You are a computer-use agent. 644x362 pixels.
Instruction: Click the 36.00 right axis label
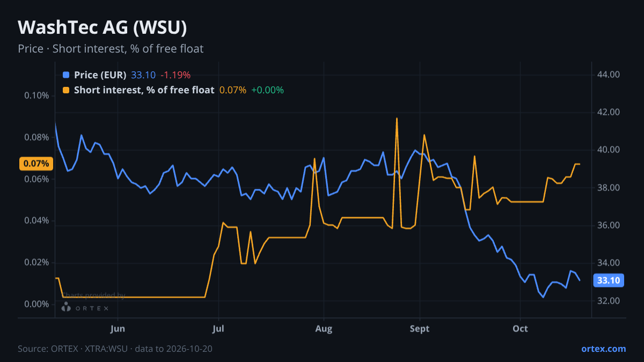609,226
